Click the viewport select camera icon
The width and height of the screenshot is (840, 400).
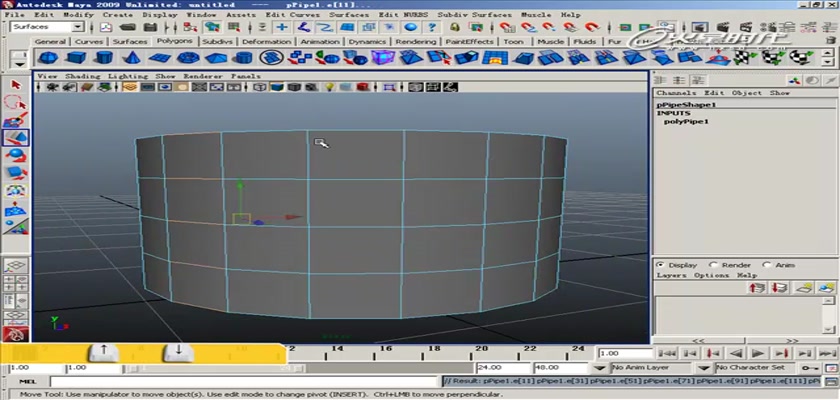pyautogui.click(x=52, y=87)
